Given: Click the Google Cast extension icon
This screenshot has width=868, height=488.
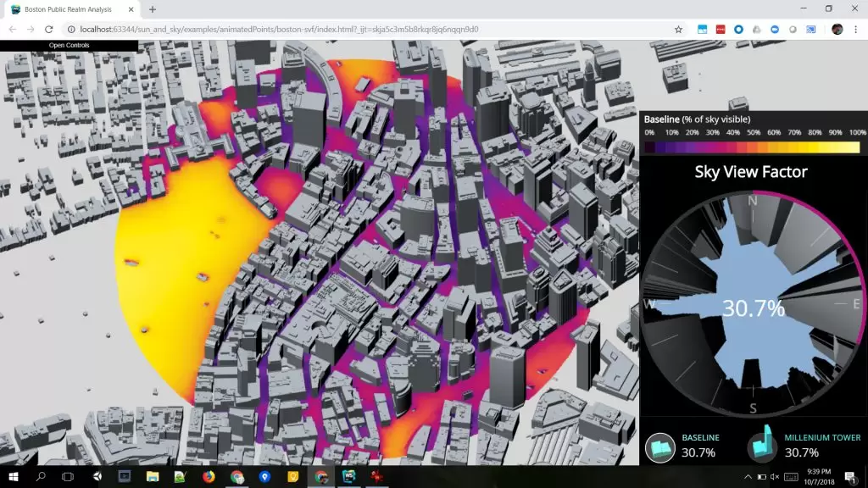Looking at the screenshot, I should point(810,29).
